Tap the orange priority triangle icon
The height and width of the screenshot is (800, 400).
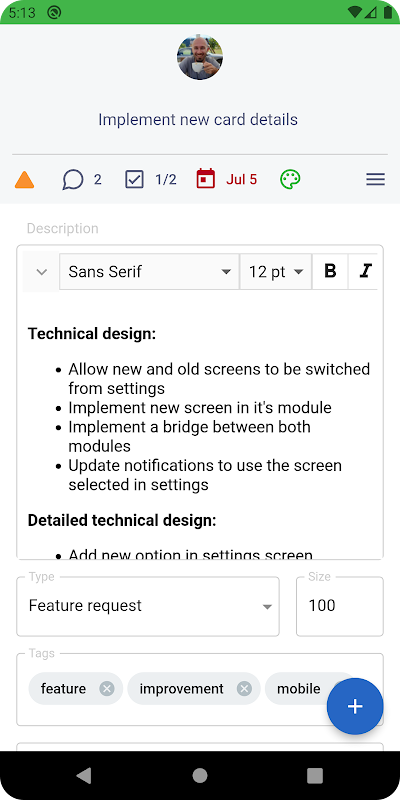click(x=24, y=180)
